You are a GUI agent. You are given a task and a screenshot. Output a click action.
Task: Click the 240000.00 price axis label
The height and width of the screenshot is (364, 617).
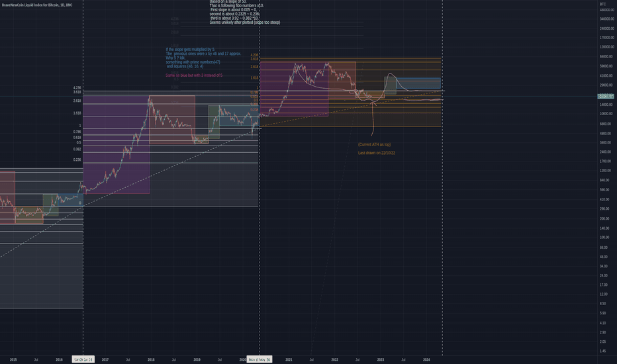(x=607, y=28)
